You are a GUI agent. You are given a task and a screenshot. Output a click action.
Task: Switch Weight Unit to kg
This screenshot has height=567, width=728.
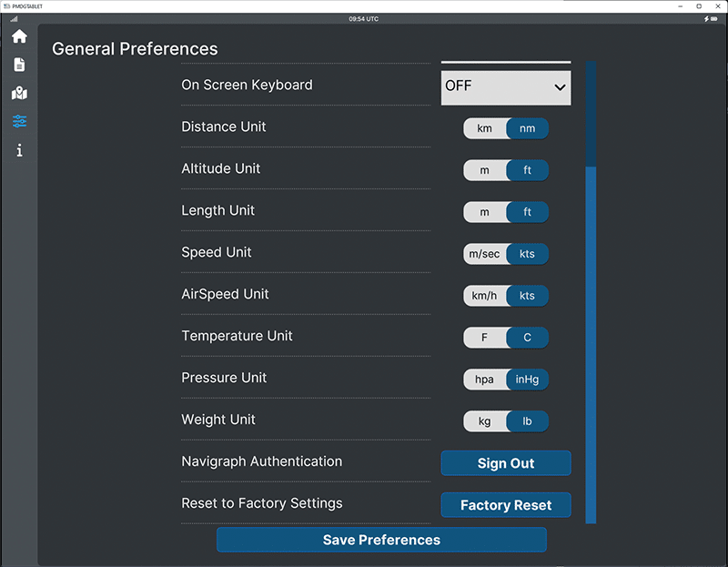click(484, 421)
